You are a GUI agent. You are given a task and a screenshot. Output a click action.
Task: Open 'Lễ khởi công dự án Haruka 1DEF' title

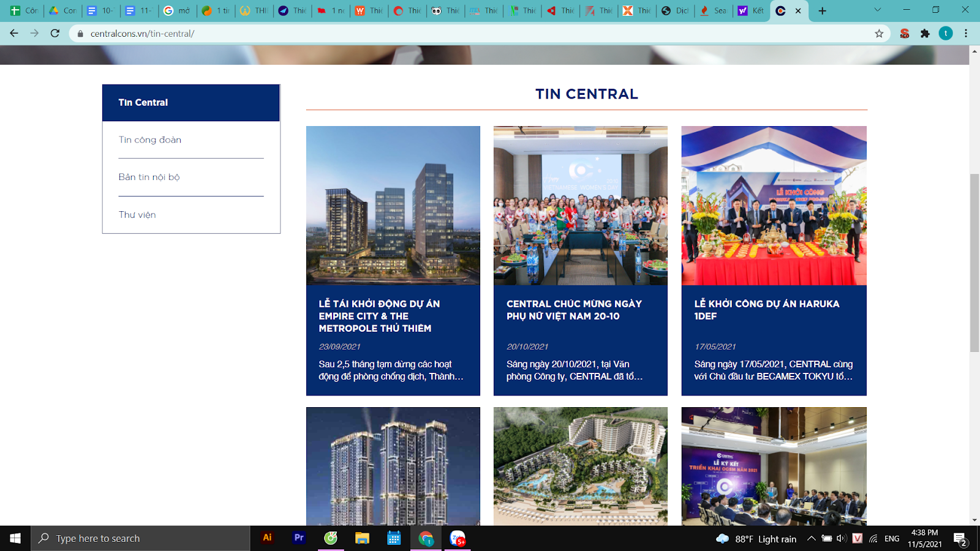(767, 310)
